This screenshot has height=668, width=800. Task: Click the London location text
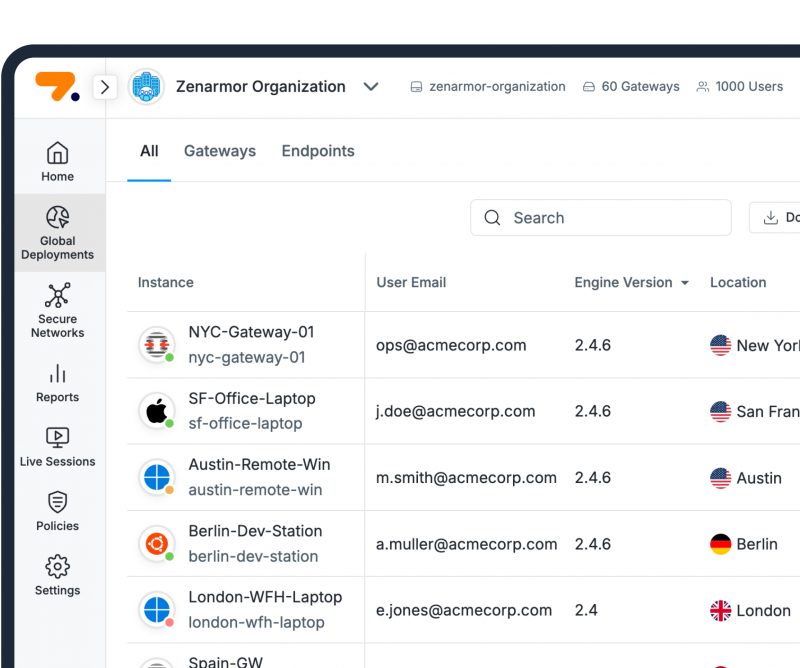point(764,611)
